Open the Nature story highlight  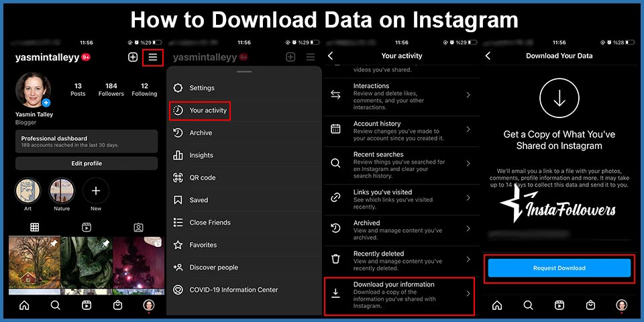tap(62, 191)
